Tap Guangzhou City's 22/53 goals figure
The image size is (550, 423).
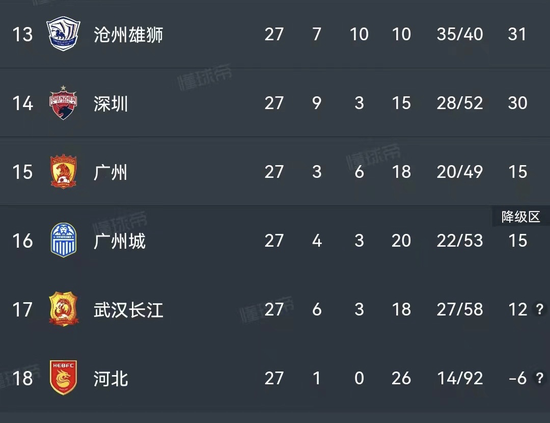(460, 241)
